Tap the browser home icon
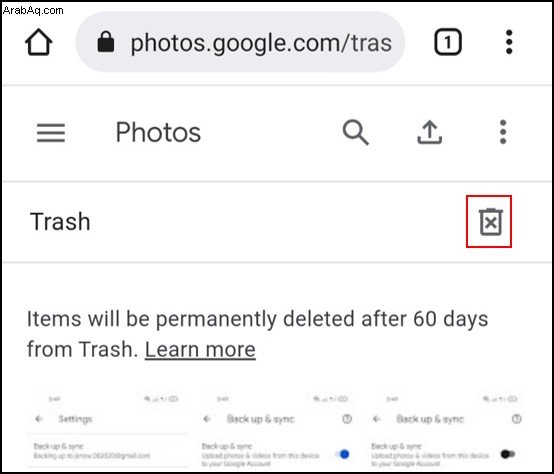Screen dimensions: 554x474 pyautogui.click(x=39, y=42)
